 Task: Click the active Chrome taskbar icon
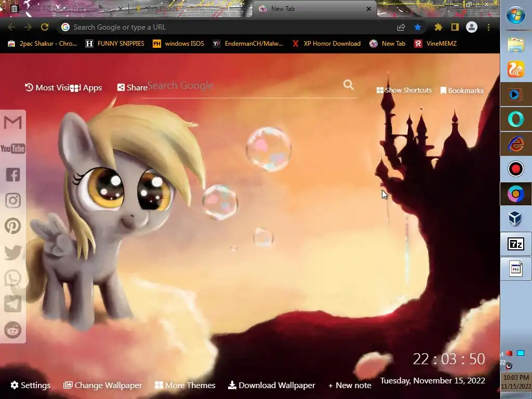[x=516, y=194]
